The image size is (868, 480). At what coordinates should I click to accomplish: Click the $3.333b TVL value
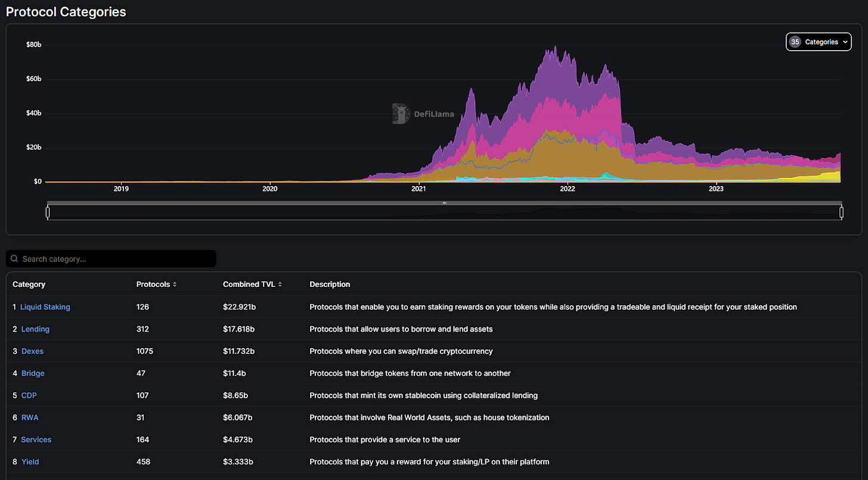(238, 462)
